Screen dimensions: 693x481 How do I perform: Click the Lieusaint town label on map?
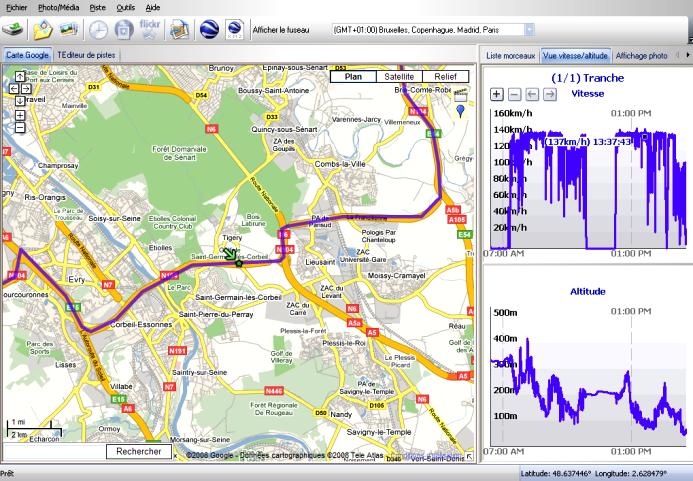pyautogui.click(x=321, y=262)
